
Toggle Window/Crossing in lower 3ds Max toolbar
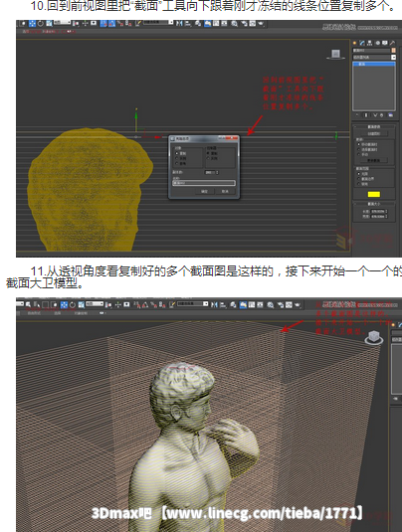pyautogui.click(x=55, y=304)
